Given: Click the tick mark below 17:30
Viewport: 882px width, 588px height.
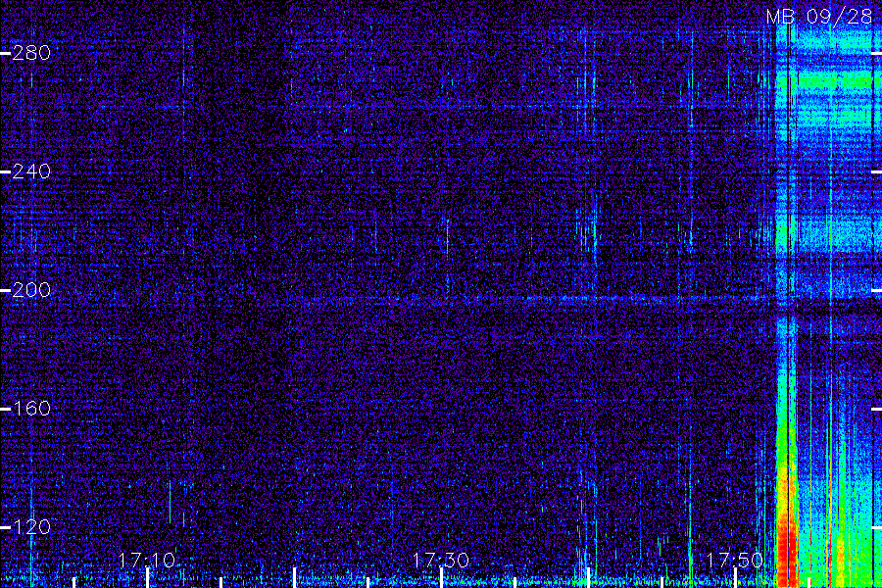Looking at the screenshot, I should [x=442, y=578].
